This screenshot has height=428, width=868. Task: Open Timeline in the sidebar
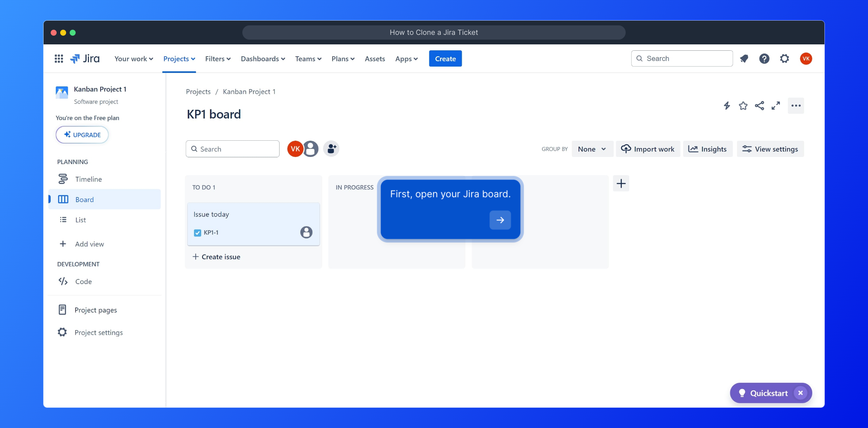[88, 179]
